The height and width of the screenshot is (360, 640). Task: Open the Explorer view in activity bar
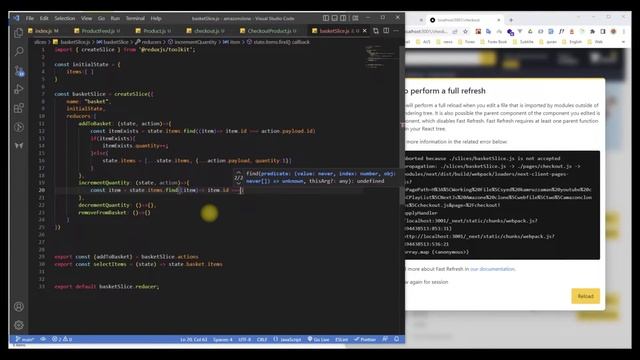pyautogui.click(x=19, y=33)
